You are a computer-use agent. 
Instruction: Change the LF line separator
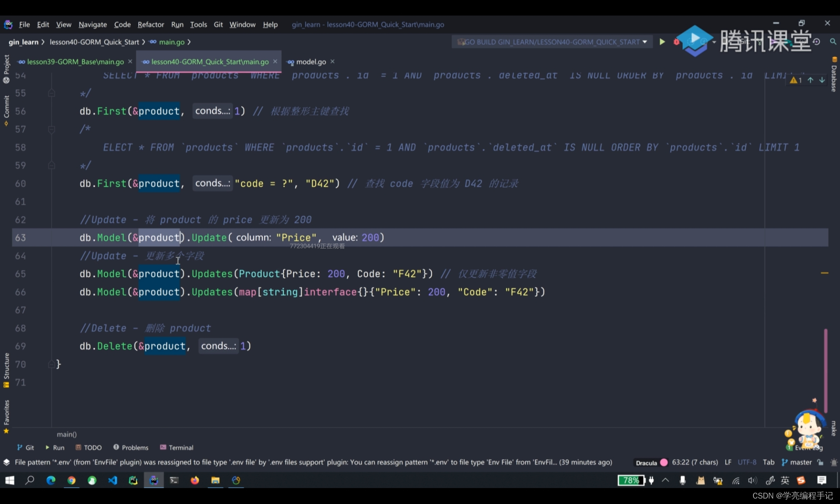click(728, 462)
